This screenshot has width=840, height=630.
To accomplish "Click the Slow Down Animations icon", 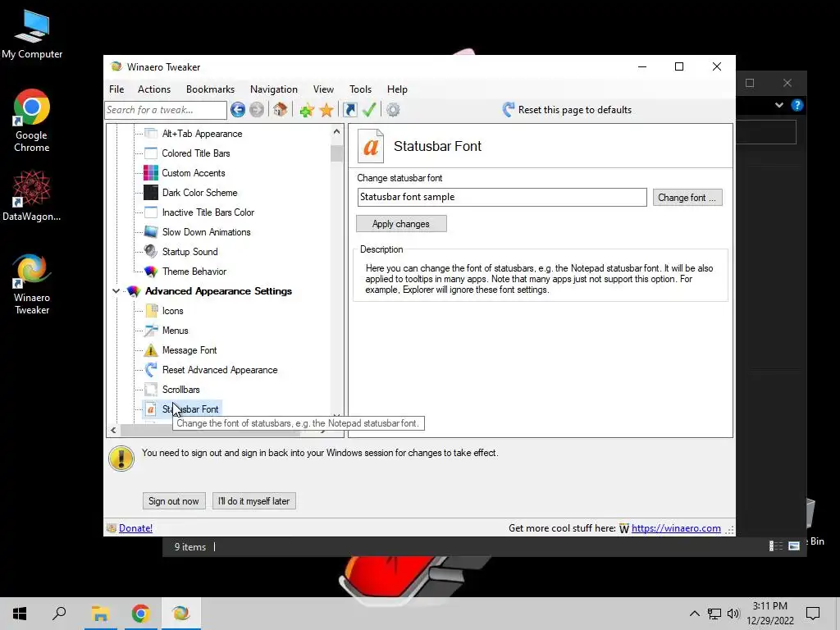I will [x=151, y=232].
